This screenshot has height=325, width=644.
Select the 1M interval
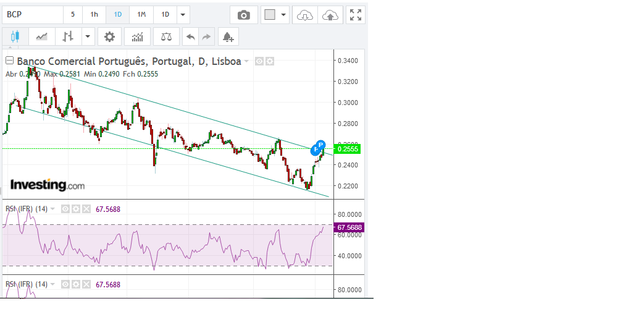[x=141, y=15]
